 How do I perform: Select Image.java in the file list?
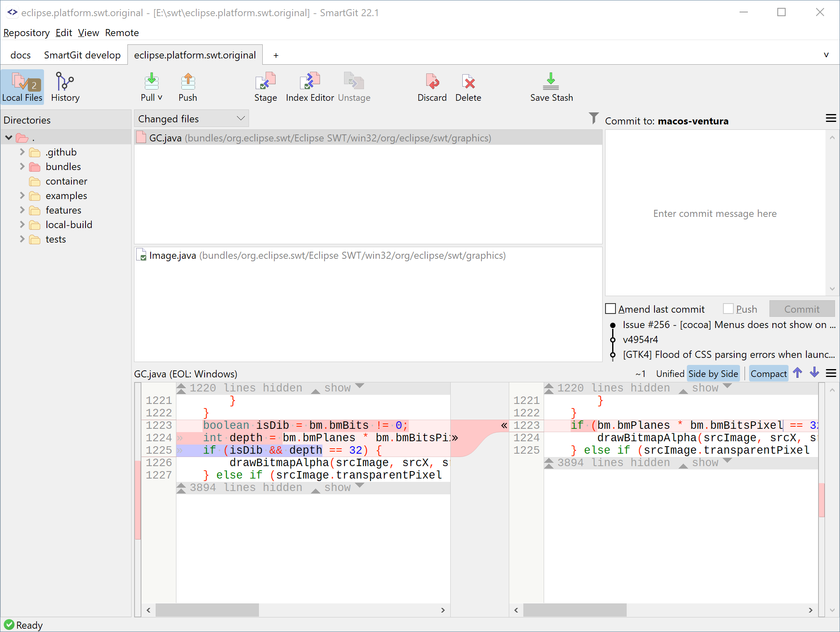[x=368, y=255]
